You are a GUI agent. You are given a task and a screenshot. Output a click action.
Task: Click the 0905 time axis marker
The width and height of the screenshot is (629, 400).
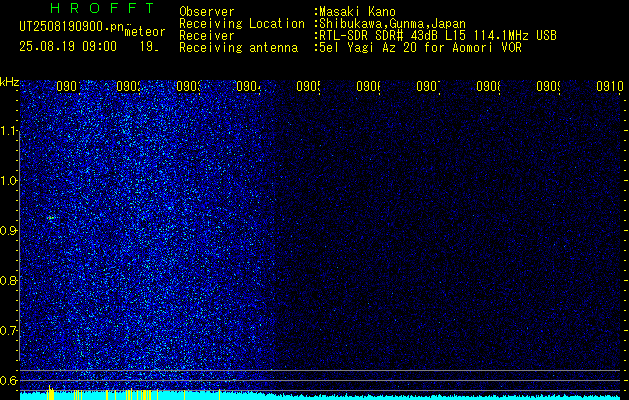[x=308, y=86]
